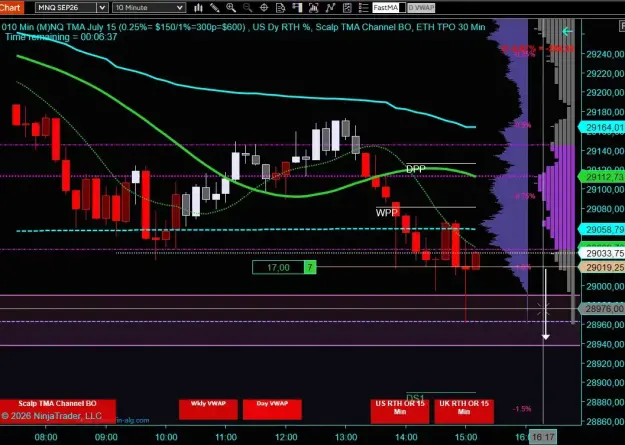625x445 pixels.
Task: Click the 29112,73 green price marker
Action: pos(601,177)
